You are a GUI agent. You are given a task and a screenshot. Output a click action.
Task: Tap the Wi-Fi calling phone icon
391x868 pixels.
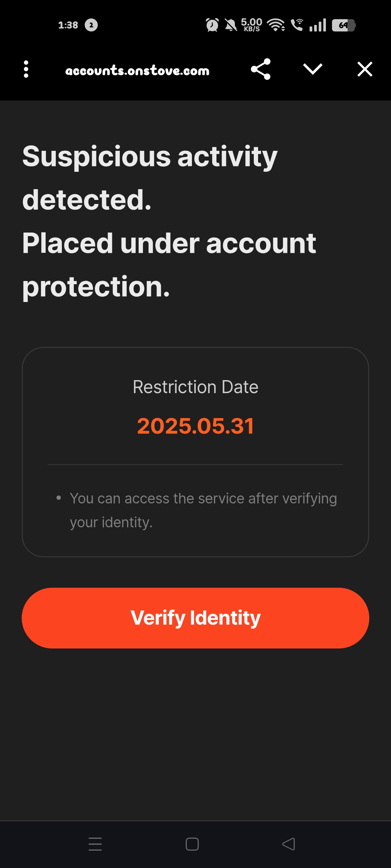click(x=297, y=25)
